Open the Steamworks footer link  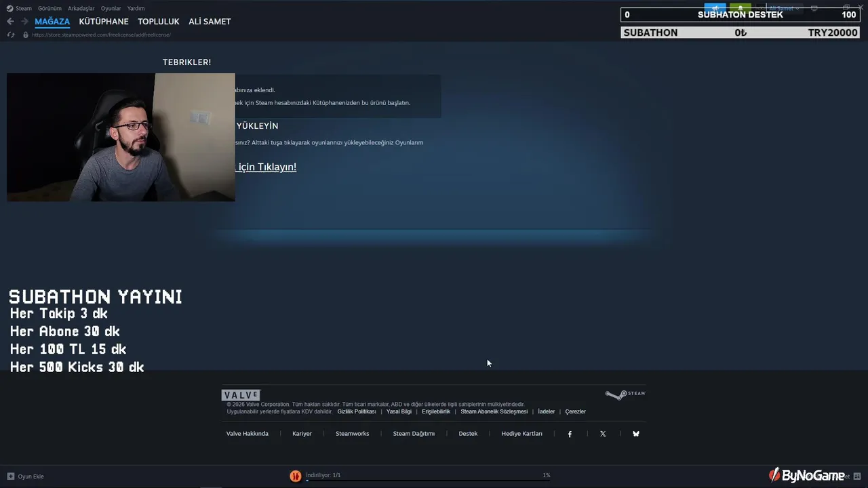click(353, 434)
